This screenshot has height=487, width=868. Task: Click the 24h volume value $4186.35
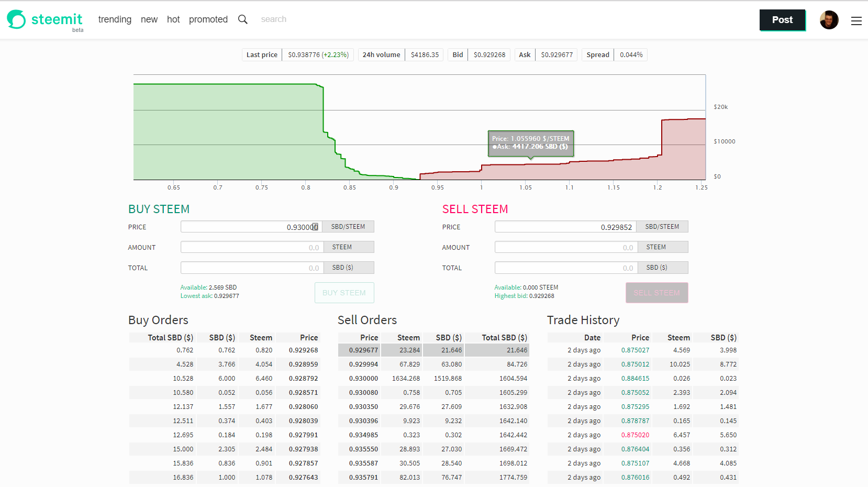(x=425, y=54)
